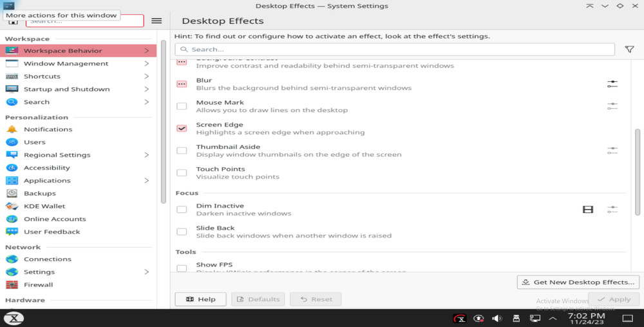The image size is (644, 327).
Task: Enable the Mouse Mark effect checkbox
Action: (182, 106)
